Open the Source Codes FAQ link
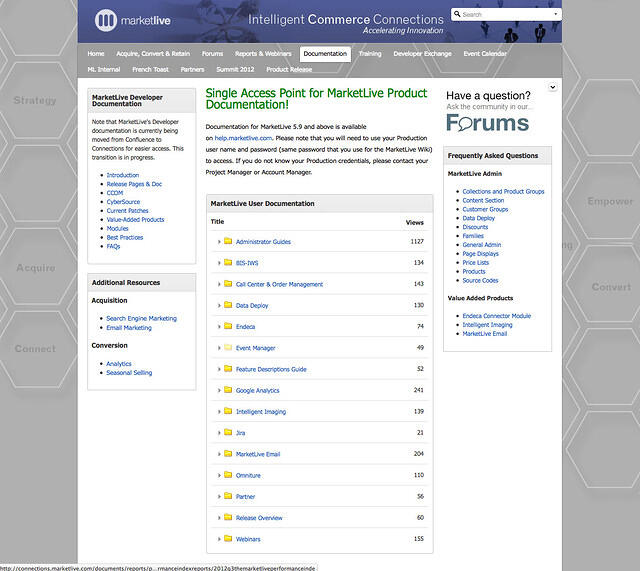Image resolution: width=640 pixels, height=571 pixels. [480, 280]
